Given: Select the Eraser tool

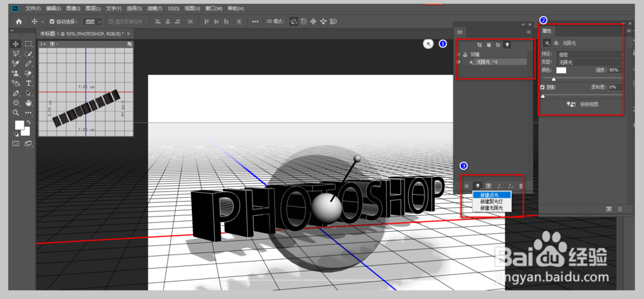Looking at the screenshot, I should pos(28,73).
